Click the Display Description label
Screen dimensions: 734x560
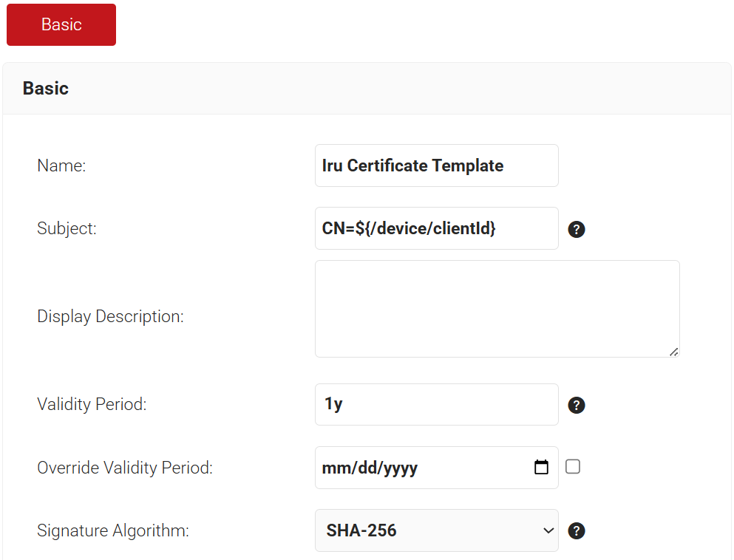(110, 317)
